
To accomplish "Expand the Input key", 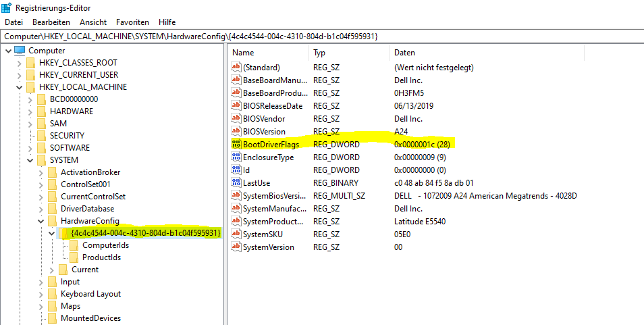I will [41, 282].
